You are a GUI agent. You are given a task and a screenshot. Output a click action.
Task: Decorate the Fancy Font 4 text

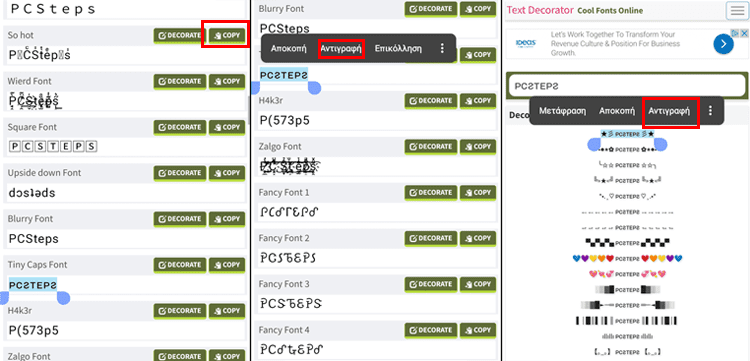pyautogui.click(x=430, y=330)
